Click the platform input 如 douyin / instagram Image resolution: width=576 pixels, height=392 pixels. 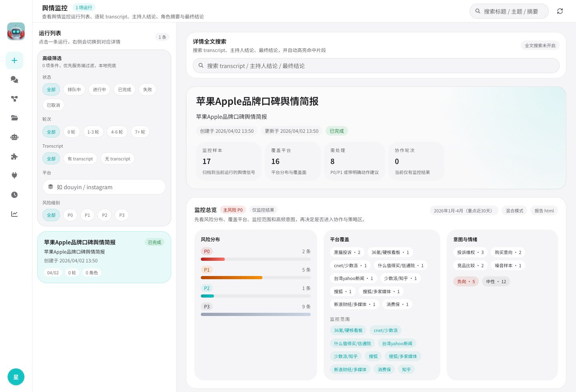[104, 187]
